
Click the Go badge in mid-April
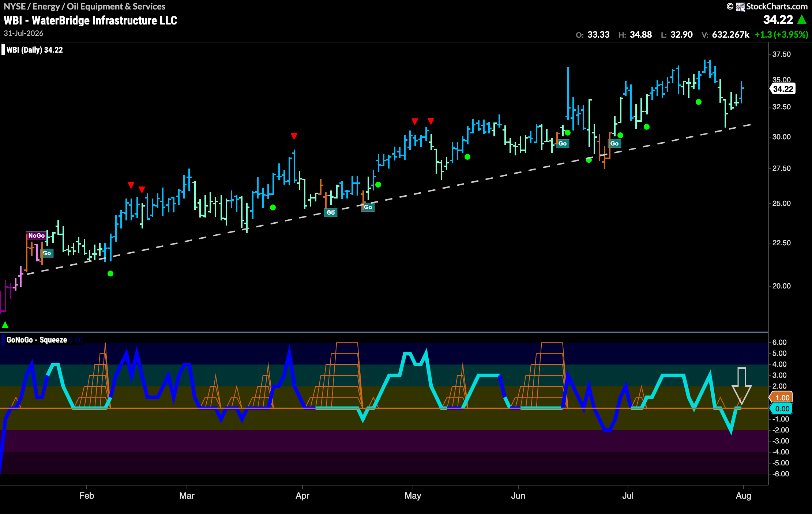pos(368,207)
